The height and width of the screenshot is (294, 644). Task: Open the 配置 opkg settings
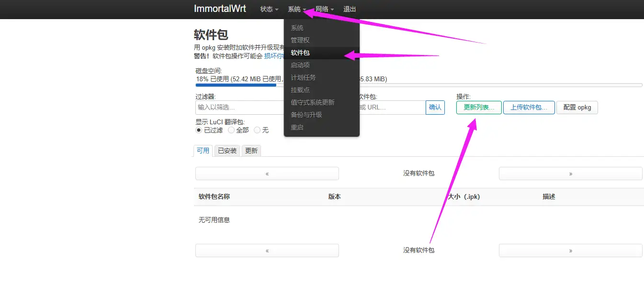click(577, 108)
